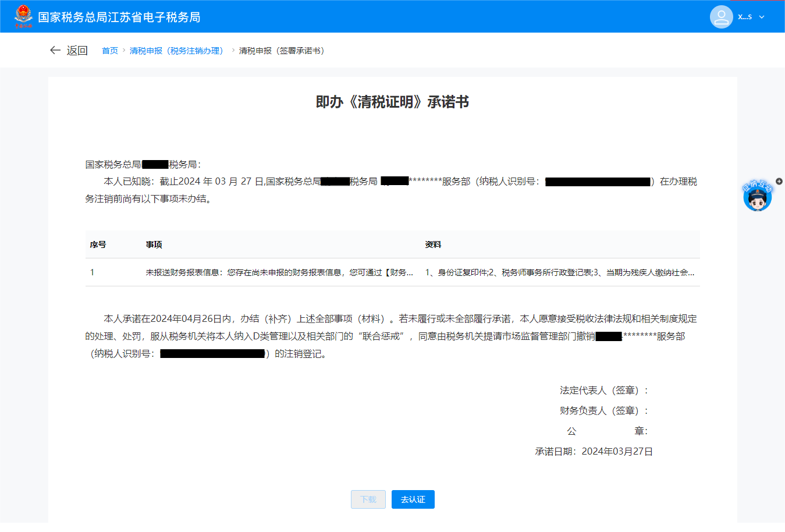Open the x...s account menu
This screenshot has height=532, width=785.
coord(744,17)
